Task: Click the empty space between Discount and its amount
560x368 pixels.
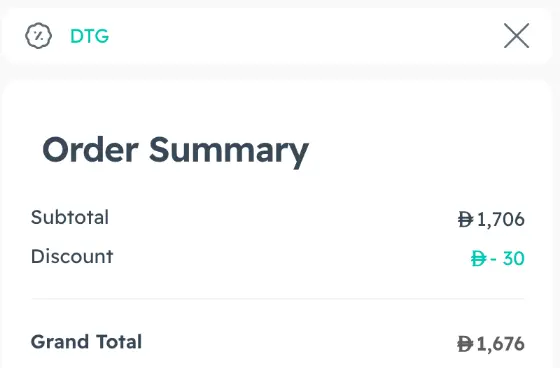Action: pos(291,257)
